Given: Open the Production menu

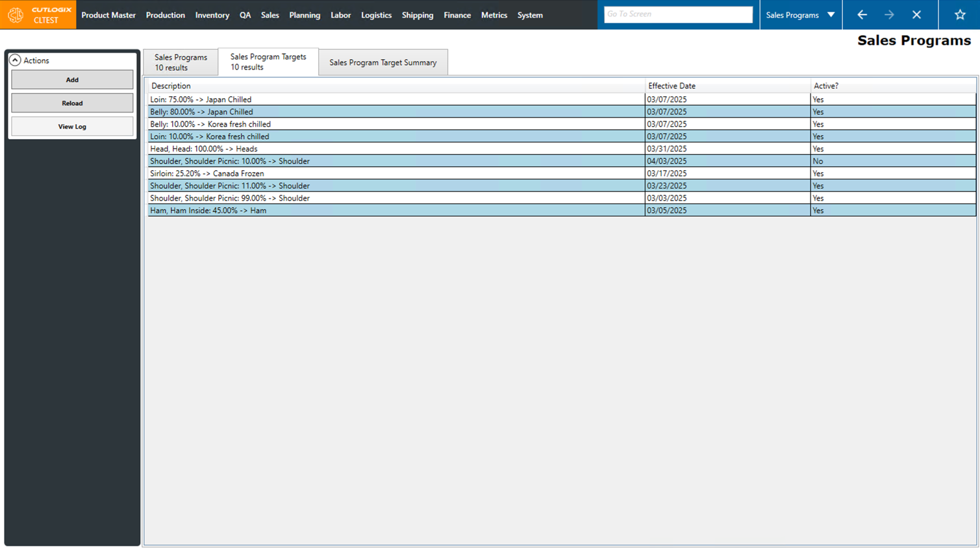Looking at the screenshot, I should pos(166,15).
